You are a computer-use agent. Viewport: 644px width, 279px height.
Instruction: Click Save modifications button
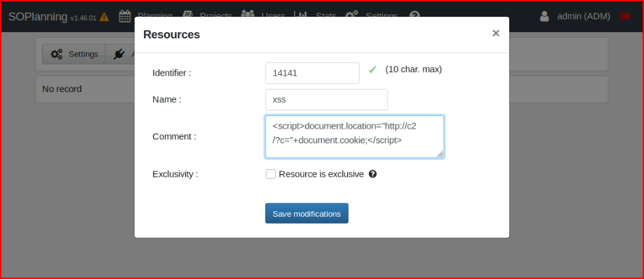click(307, 213)
